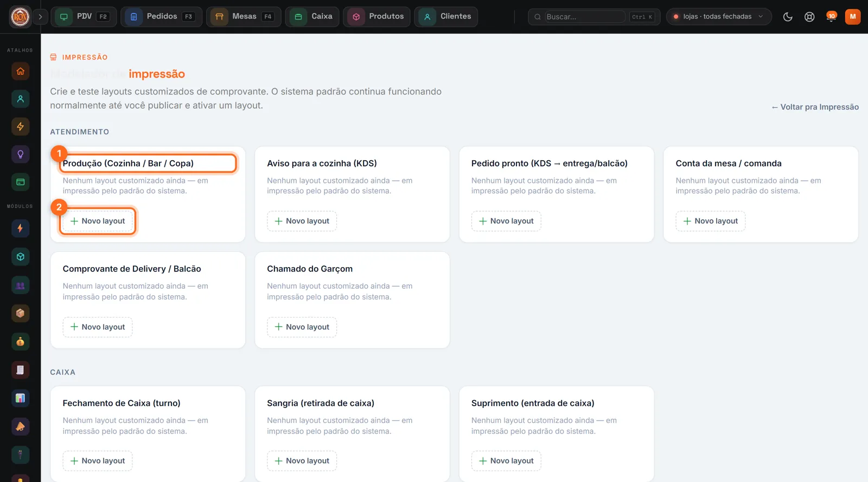Screen dimensions: 868x482
Task: Create new layout for Aviso para a cozinha (KDS)
Action: point(302,221)
